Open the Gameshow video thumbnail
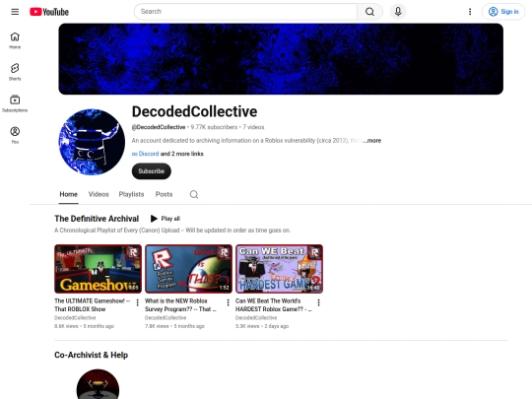The image size is (532, 399). point(99,269)
